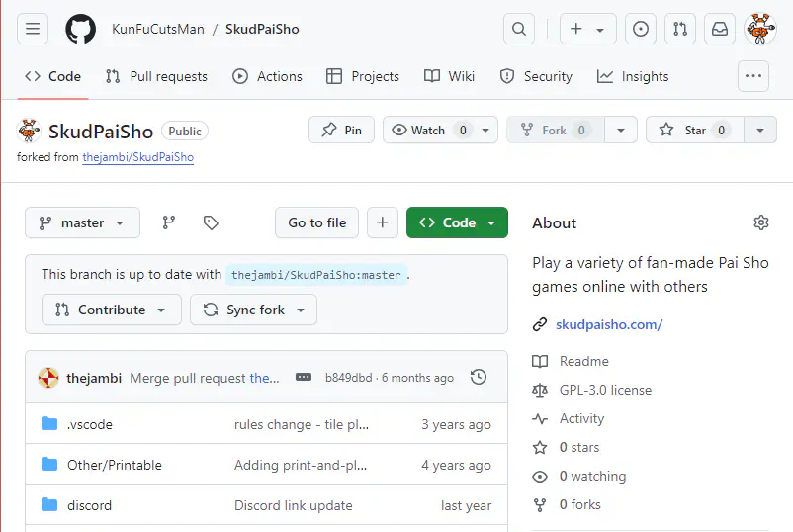Open commit history clock icon
Screen dimensions: 793x532
coord(479,377)
